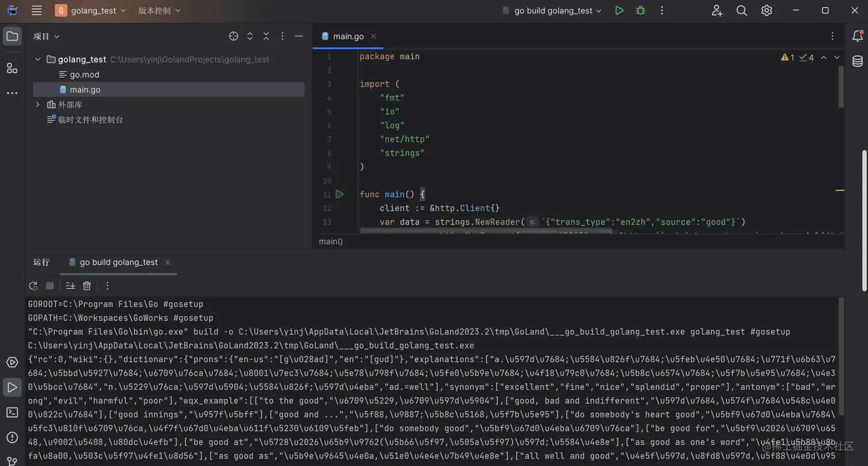Open the Terminal tool window
This screenshot has height=466, width=868.
click(12, 412)
